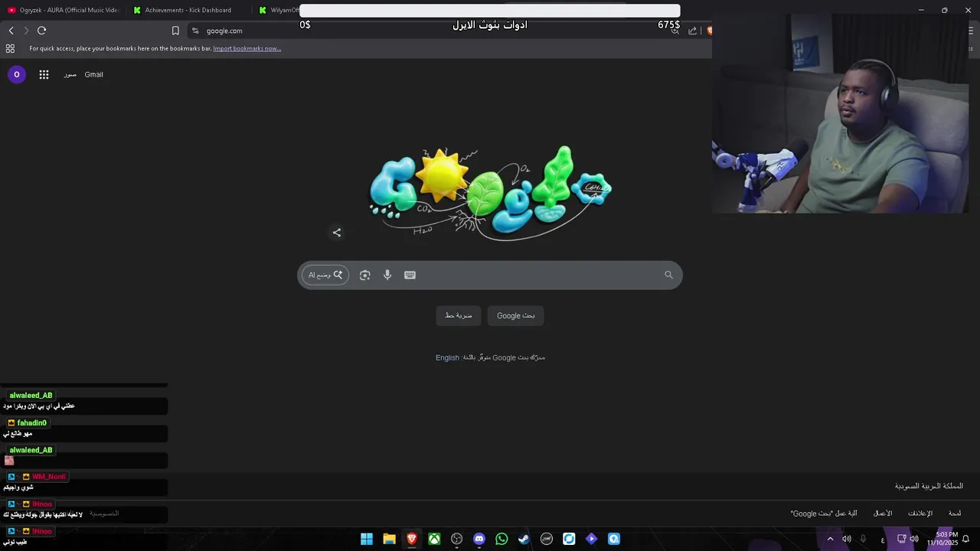Open File Explorer from the taskbar
Screen dimensions: 980x551
pyautogui.click(x=389, y=539)
